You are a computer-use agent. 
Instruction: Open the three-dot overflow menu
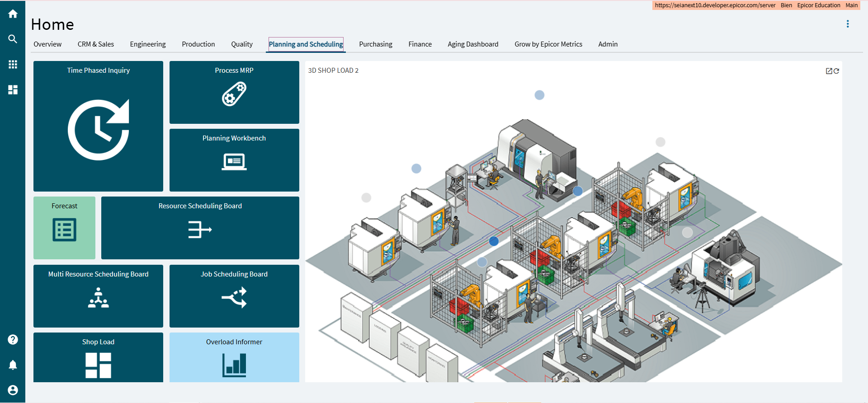click(848, 24)
